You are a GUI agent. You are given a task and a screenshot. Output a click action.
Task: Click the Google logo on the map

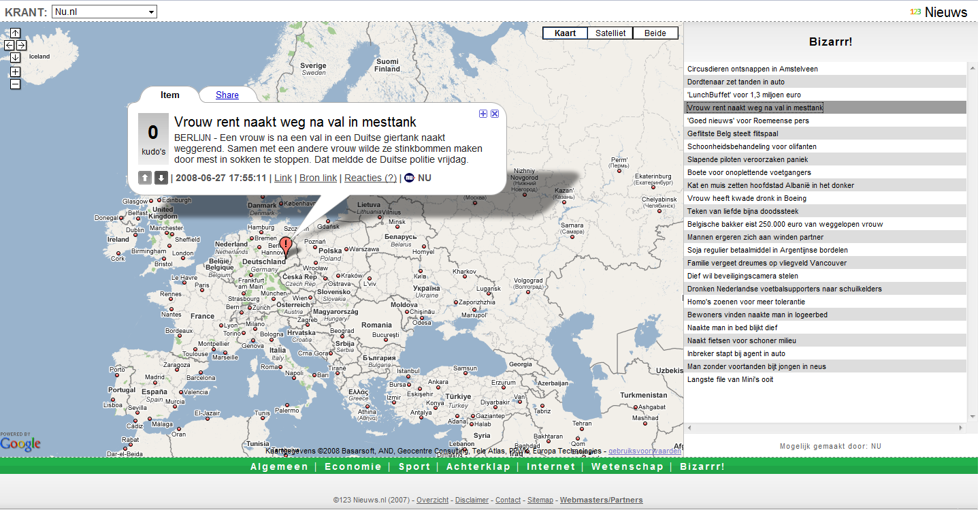(x=20, y=444)
